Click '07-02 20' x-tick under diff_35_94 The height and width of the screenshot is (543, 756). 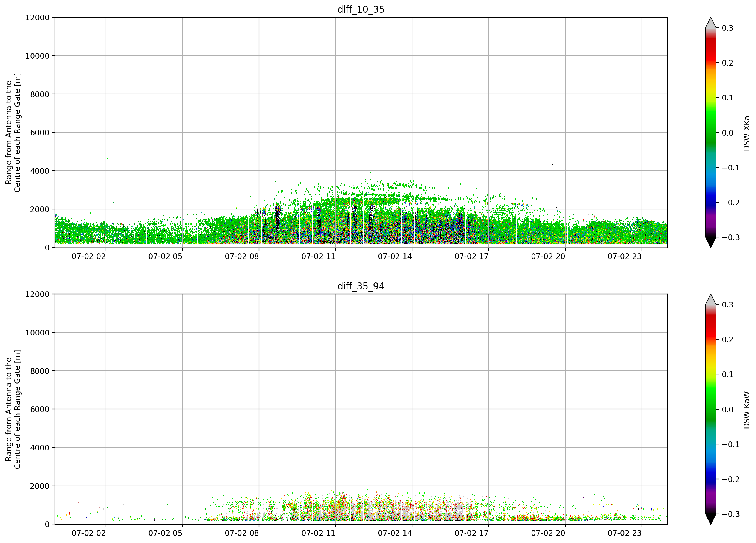click(548, 533)
